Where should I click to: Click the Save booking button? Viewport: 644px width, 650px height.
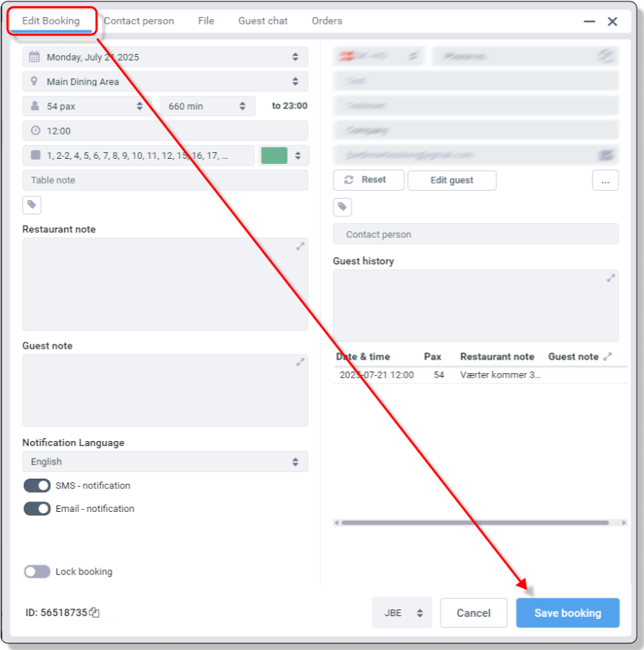click(x=567, y=612)
